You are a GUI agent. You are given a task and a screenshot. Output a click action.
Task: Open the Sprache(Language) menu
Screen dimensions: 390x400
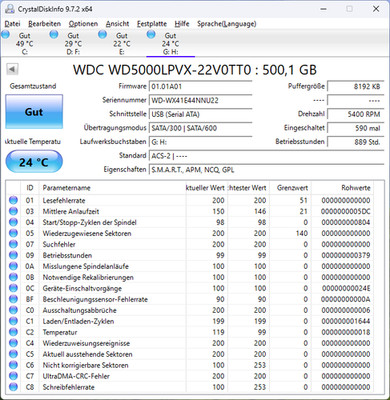(x=227, y=24)
